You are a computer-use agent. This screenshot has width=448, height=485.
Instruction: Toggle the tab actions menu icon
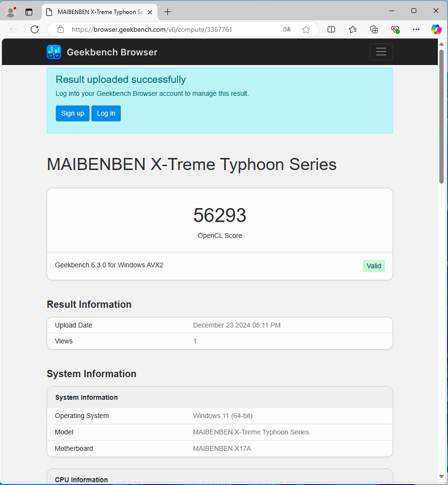click(29, 12)
